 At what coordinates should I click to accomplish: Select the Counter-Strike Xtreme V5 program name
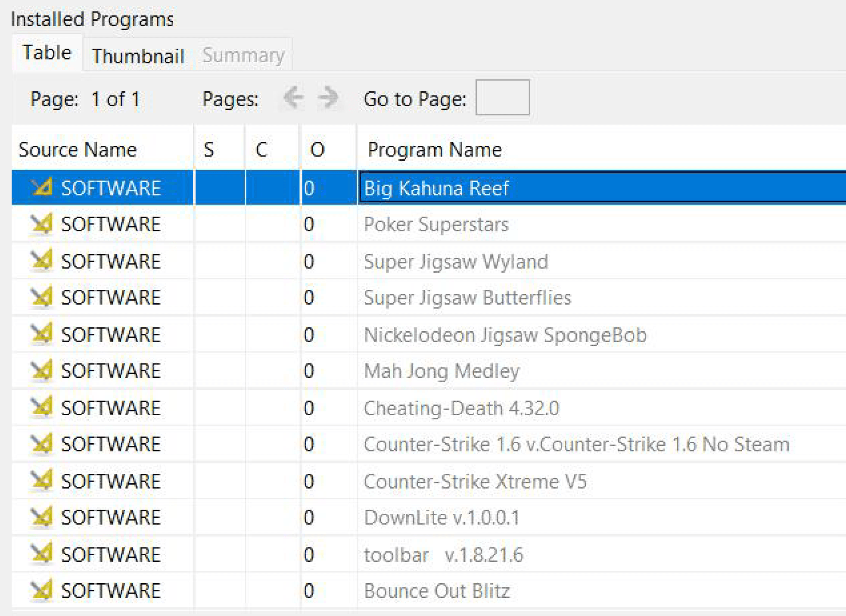pyautogui.click(x=475, y=481)
